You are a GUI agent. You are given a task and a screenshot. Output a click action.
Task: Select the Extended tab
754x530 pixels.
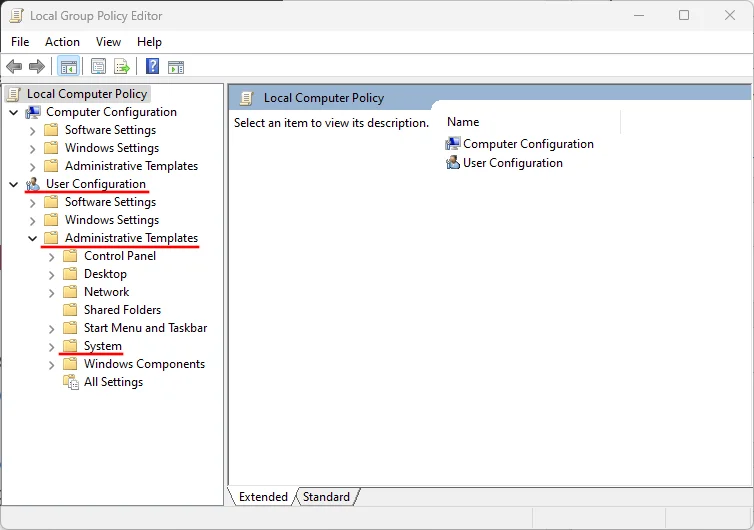coord(263,497)
